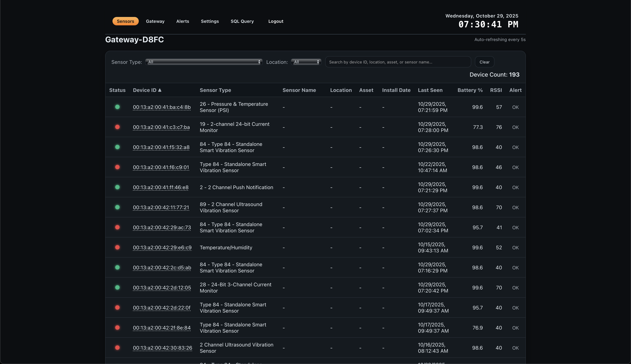Click green status dot for device 00:13:a2:00:41:ba:c4:8b
This screenshot has height=364, width=631.
[x=117, y=107]
